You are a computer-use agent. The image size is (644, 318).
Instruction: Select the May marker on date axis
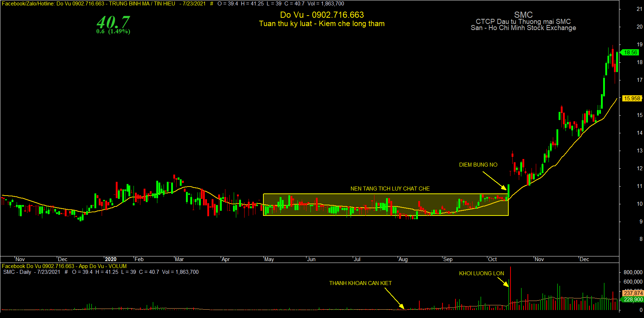click(x=269, y=259)
